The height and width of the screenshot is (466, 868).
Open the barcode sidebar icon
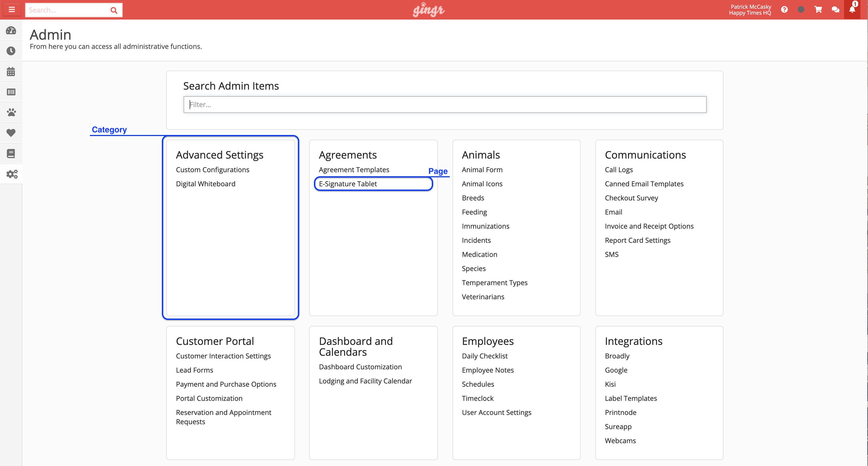pyautogui.click(x=11, y=92)
